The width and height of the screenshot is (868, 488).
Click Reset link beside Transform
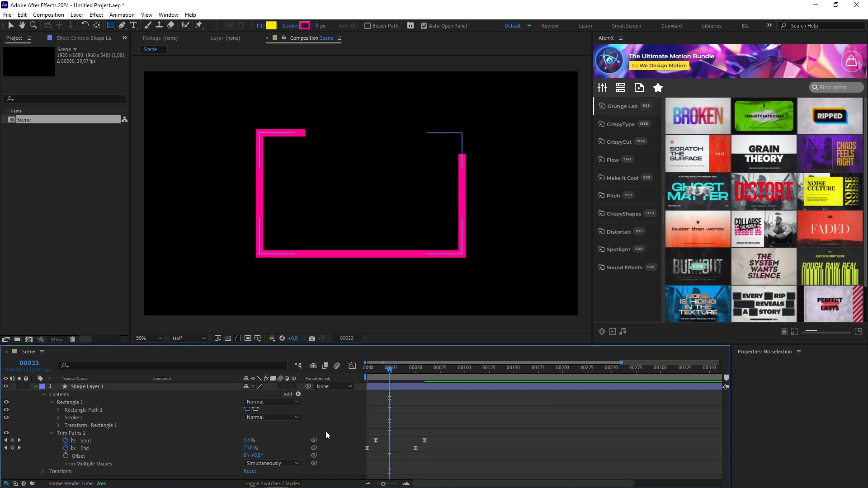(250, 471)
